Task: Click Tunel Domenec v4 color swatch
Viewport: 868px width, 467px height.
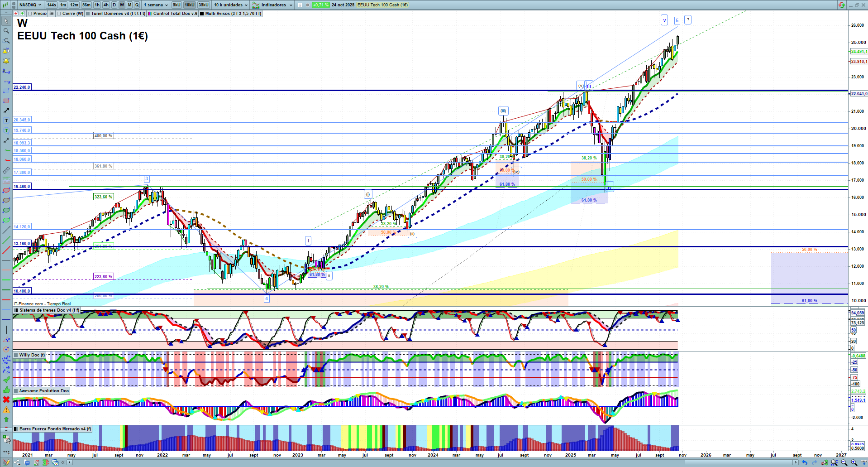Action: coord(88,14)
